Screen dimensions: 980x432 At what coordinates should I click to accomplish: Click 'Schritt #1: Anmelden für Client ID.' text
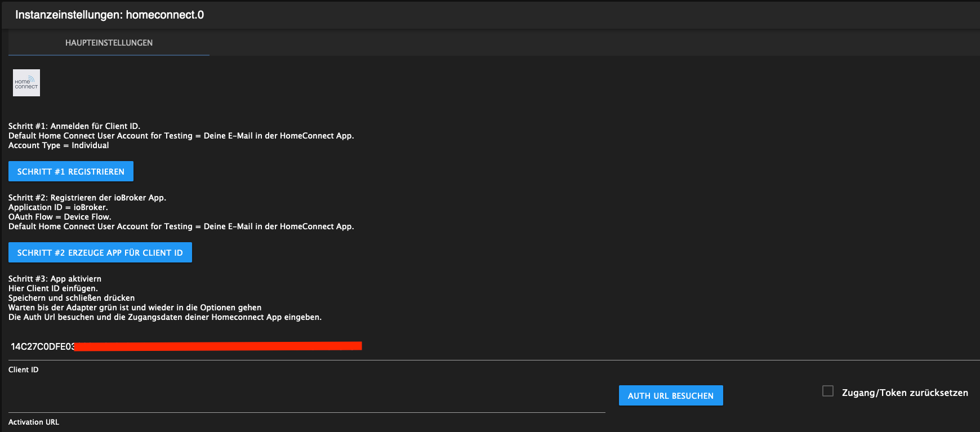tap(74, 126)
